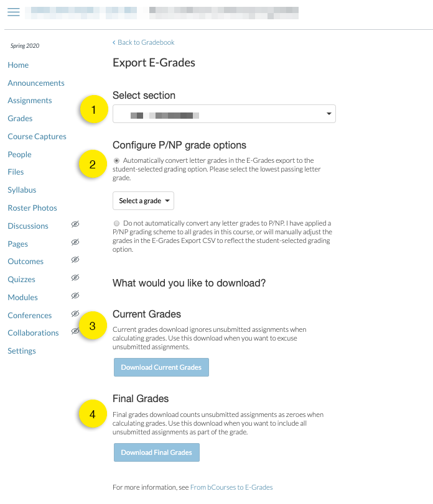
Task: Expand the section selection dropdown
Action: point(223,114)
